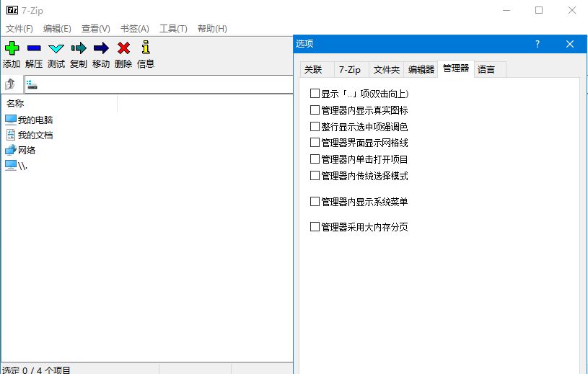Toggle 管理器界面显示网格线 checkbox
The image size is (588, 374).
(315, 143)
